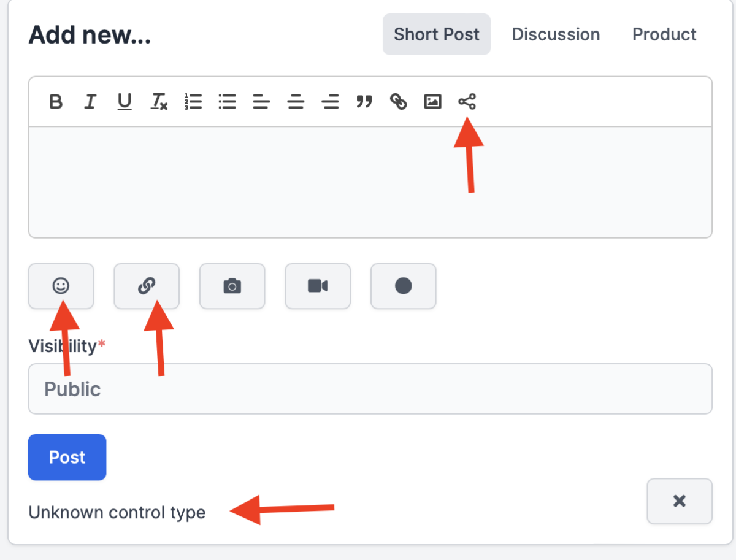This screenshot has width=736, height=560.
Task: Insert a blockquote
Action: 364,102
